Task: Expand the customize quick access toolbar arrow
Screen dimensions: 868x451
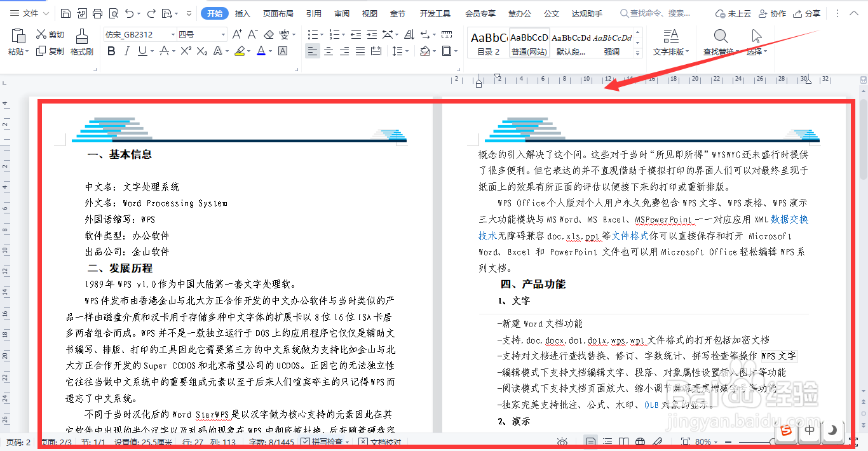Action: (189, 13)
